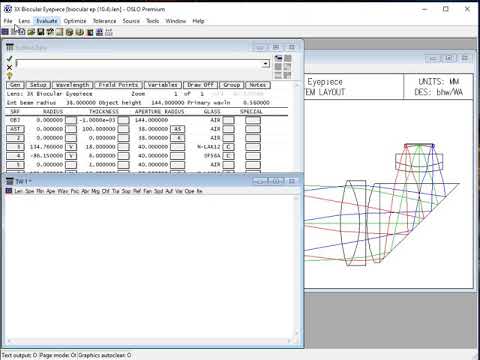Image resolution: width=480 pixels, height=360 pixels.
Task: Click the 144.000000 aperture radius on OBJ row
Action: point(151,120)
